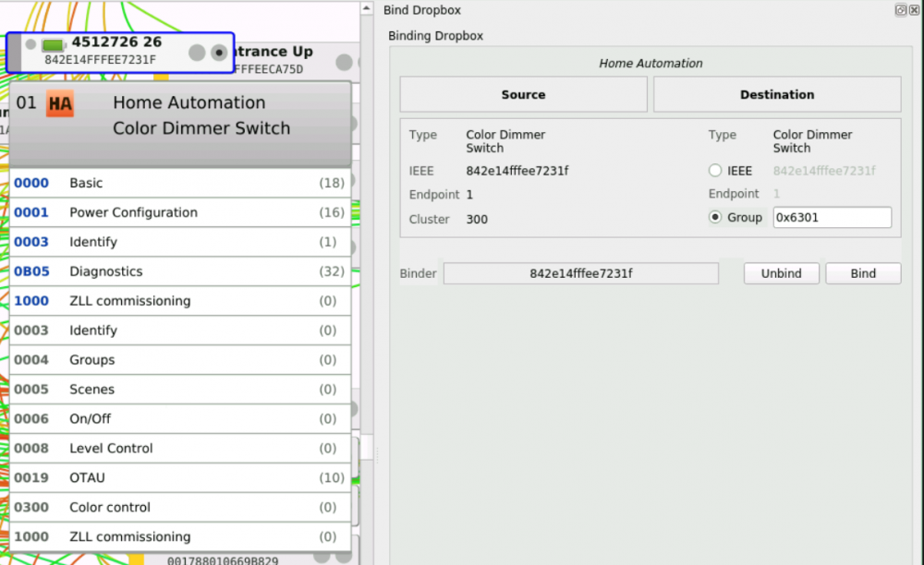Close the Bind Dropbox panel
Screen dimensions: 924x565
click(x=914, y=10)
